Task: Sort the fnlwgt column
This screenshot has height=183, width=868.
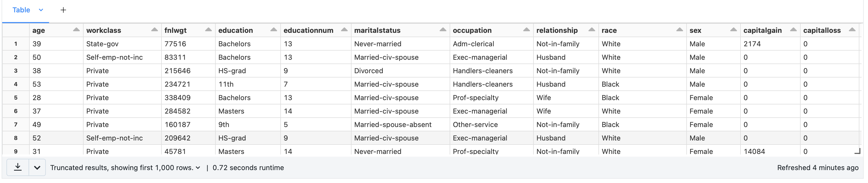Action: point(208,30)
